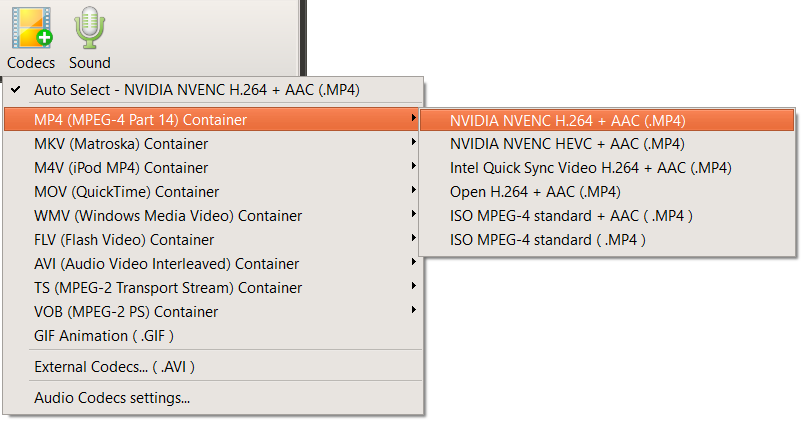Select NVIDIA NVENC H.264 + AAC (.MP4) codec
Image resolution: width=801 pixels, height=425 pixels.
coord(607,121)
